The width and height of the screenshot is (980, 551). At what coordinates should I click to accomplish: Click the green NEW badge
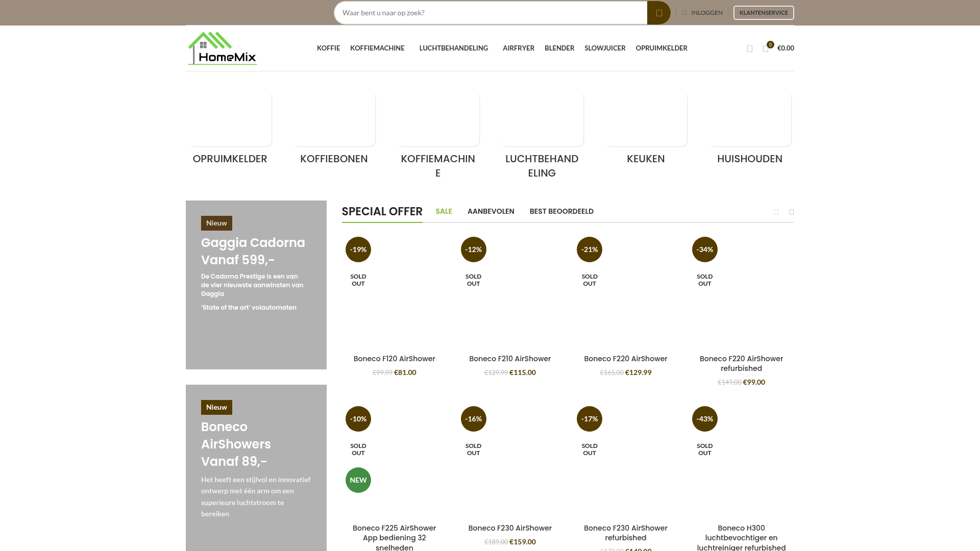[x=358, y=480]
